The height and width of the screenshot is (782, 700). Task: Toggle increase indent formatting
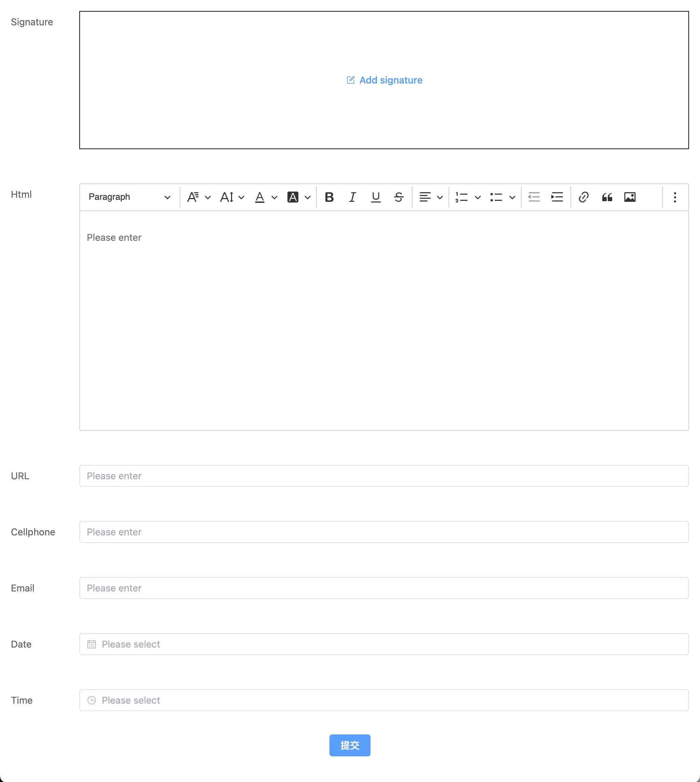[557, 197]
